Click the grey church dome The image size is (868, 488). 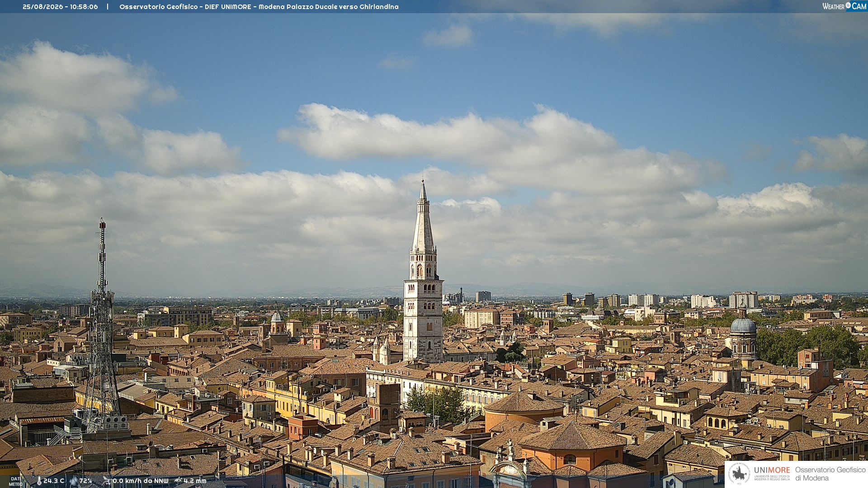click(743, 325)
